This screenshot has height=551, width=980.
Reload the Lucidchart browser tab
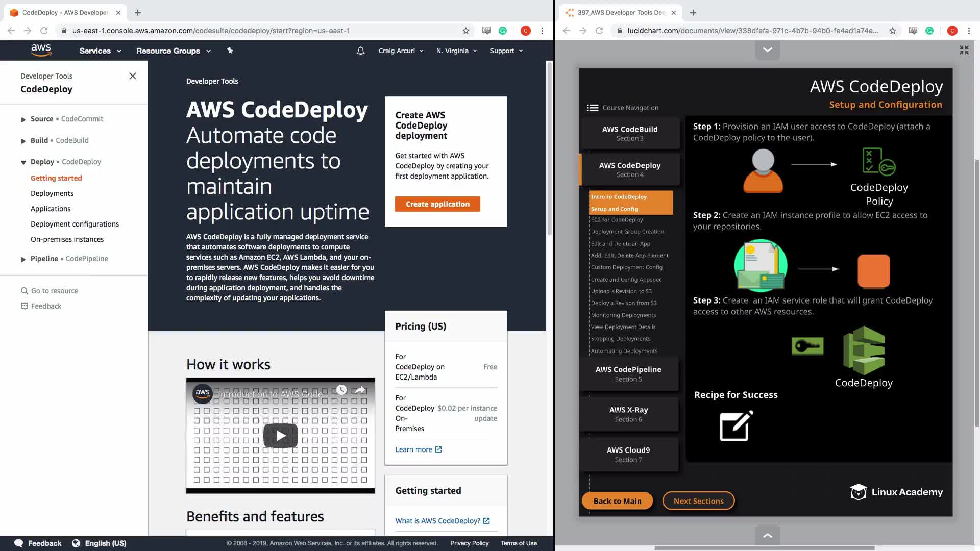[599, 31]
